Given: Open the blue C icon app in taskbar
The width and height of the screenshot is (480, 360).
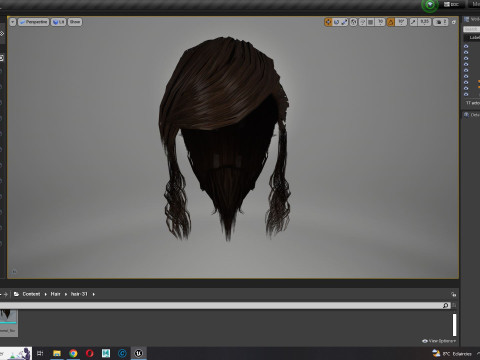Looking at the screenshot, I should click(x=122, y=353).
